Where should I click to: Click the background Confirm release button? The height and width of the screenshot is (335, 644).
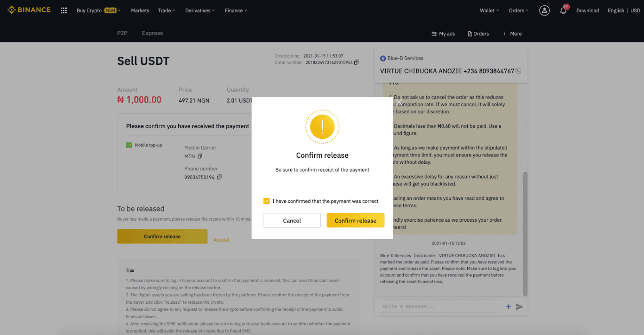coord(162,236)
